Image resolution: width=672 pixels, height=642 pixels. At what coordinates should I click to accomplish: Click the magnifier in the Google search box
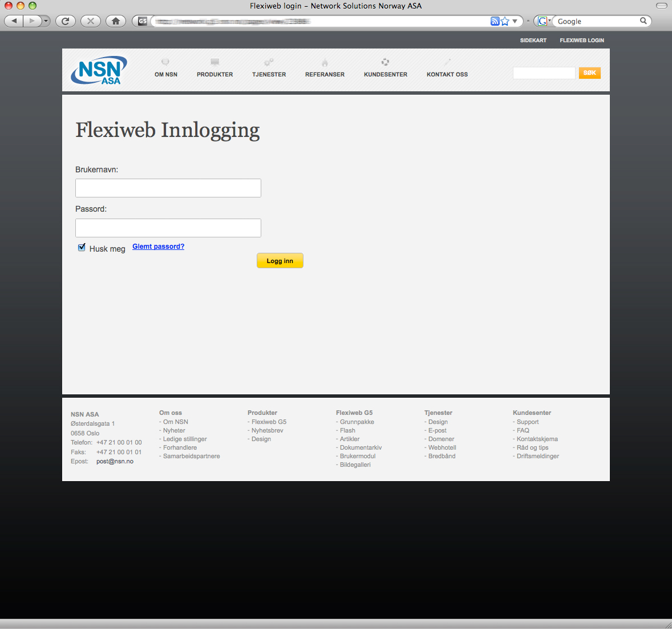(643, 21)
